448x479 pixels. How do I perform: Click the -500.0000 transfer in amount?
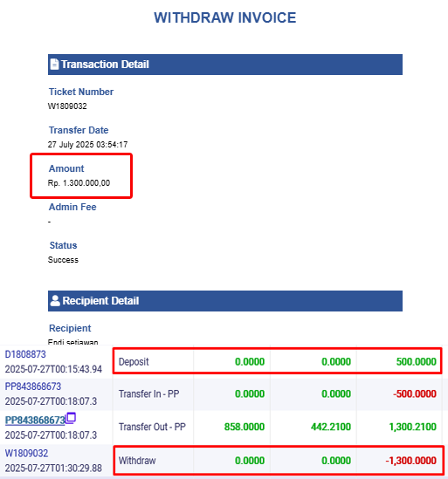point(415,394)
